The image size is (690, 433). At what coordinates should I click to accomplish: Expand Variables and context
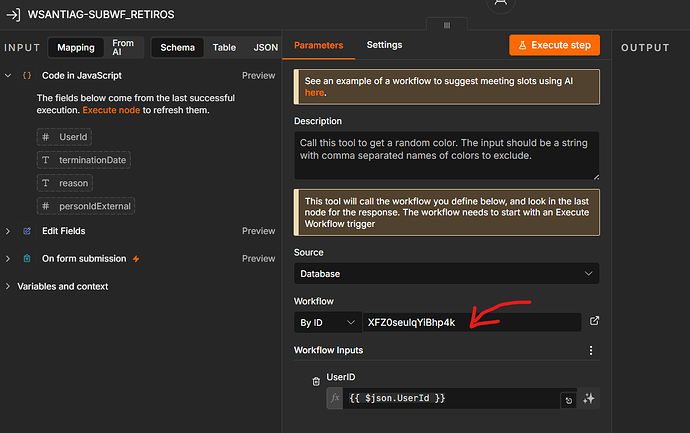tap(8, 286)
